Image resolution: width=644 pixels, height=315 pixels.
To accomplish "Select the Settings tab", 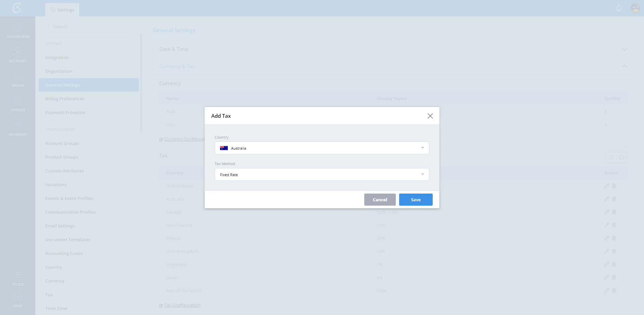I will [x=62, y=10].
